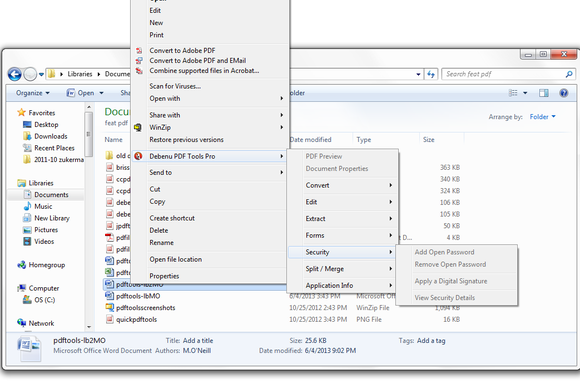Open the Application Info submenu item
Screen dimensions: 580x388
343,286
